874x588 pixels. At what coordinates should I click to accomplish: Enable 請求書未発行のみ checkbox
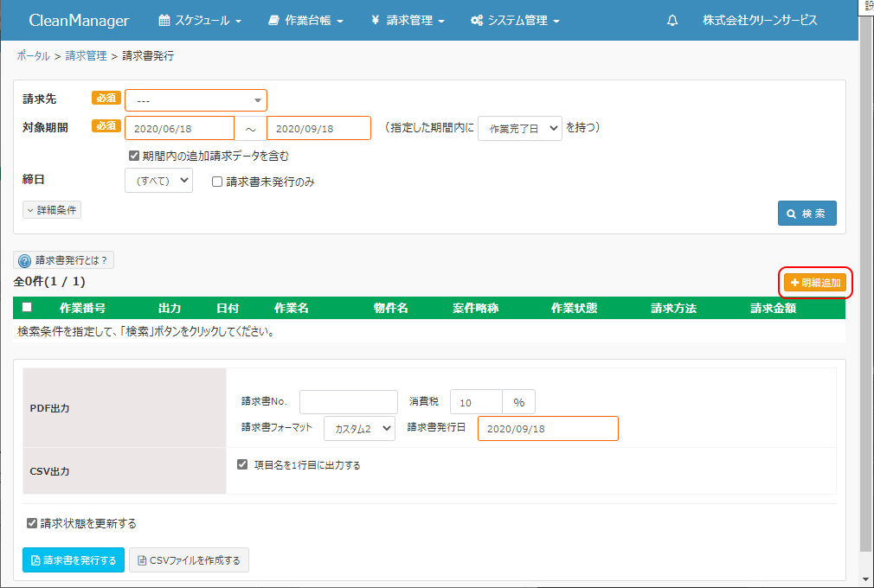(218, 182)
